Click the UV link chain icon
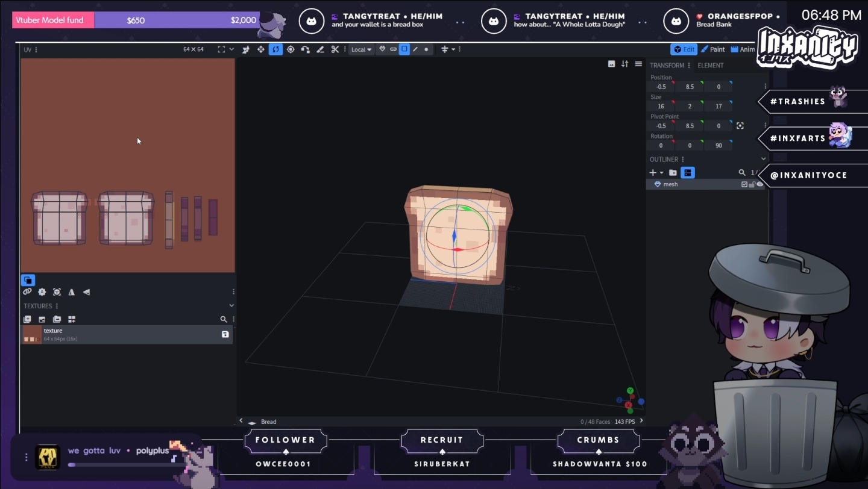The image size is (868, 489). (27, 292)
